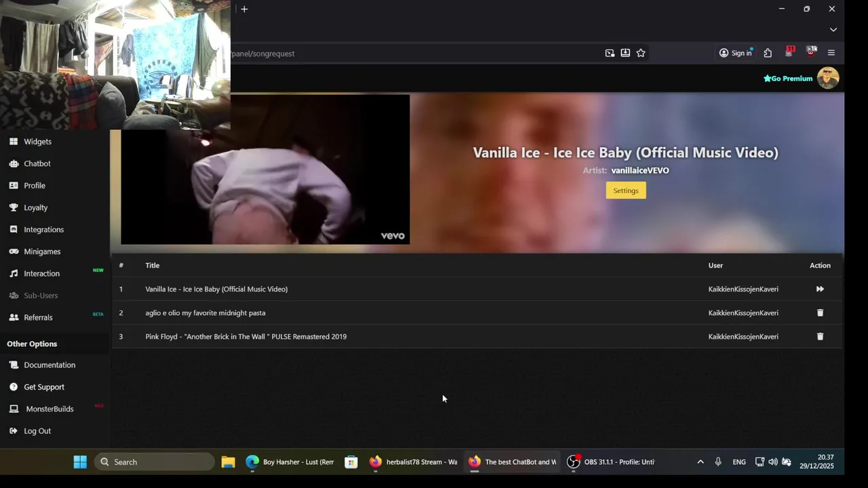Expand the list all tabs chevron
868x488 pixels.
833,30
